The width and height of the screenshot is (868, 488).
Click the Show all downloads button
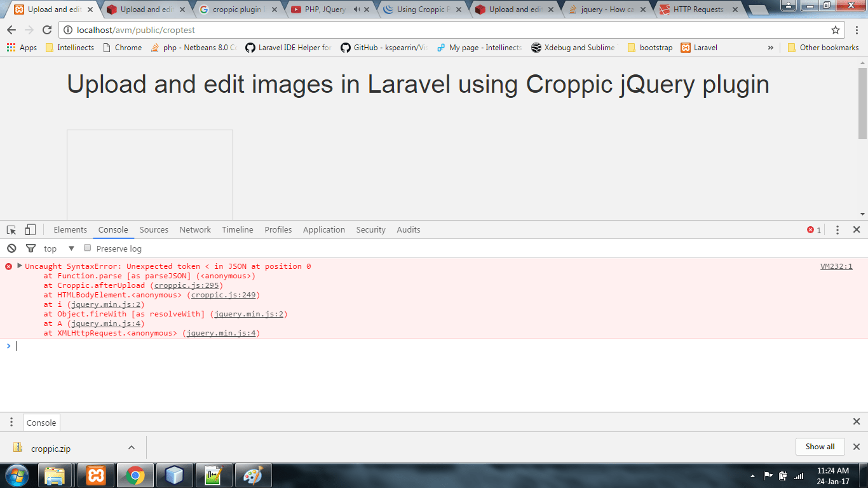(x=820, y=446)
